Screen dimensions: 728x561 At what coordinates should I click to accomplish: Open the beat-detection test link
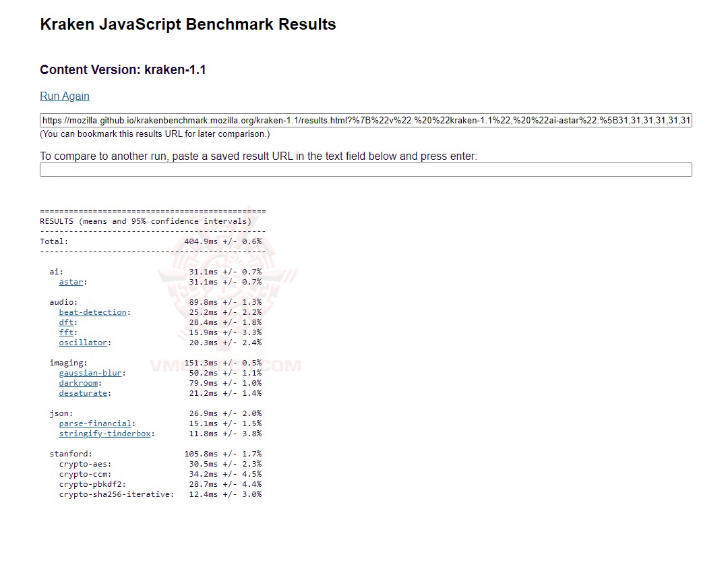[x=93, y=312]
